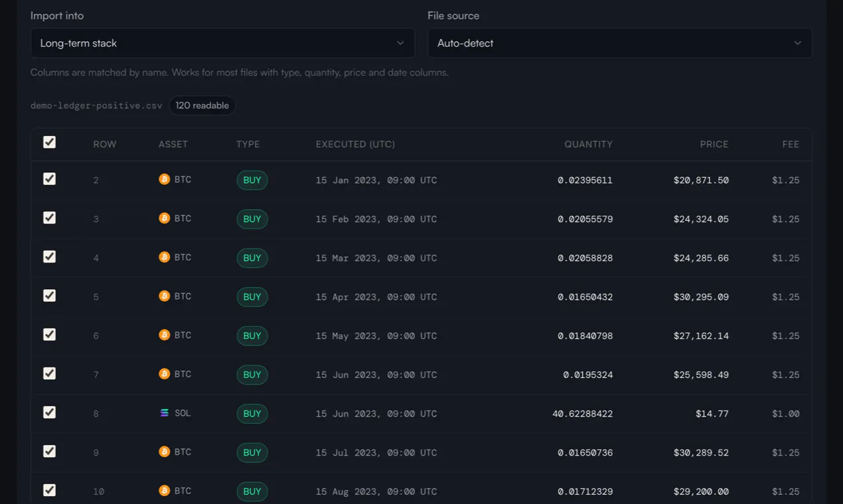Click the price $29,200.00
The image size is (843, 504).
701,491
